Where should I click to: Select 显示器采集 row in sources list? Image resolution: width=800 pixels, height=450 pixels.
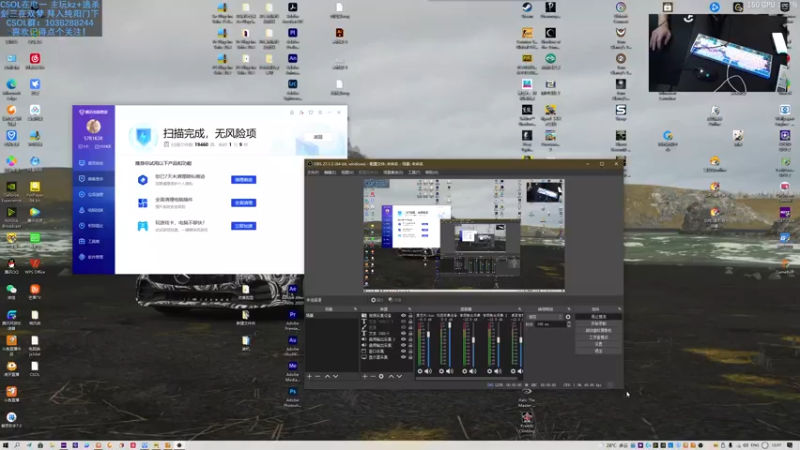click(x=387, y=357)
